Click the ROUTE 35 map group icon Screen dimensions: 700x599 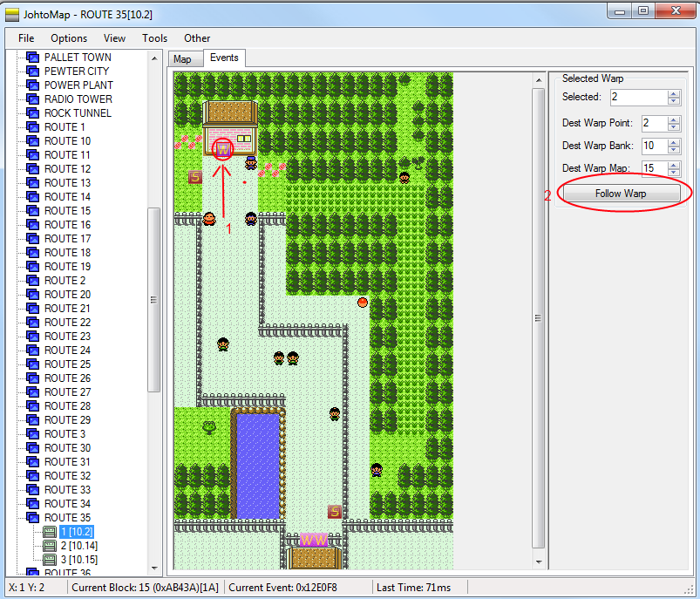pyautogui.click(x=33, y=518)
